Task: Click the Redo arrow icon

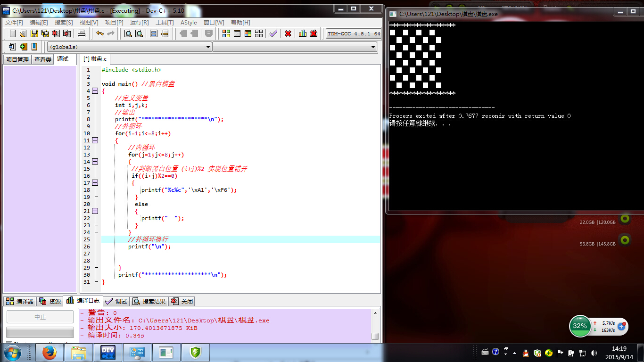Action: pyautogui.click(x=111, y=33)
